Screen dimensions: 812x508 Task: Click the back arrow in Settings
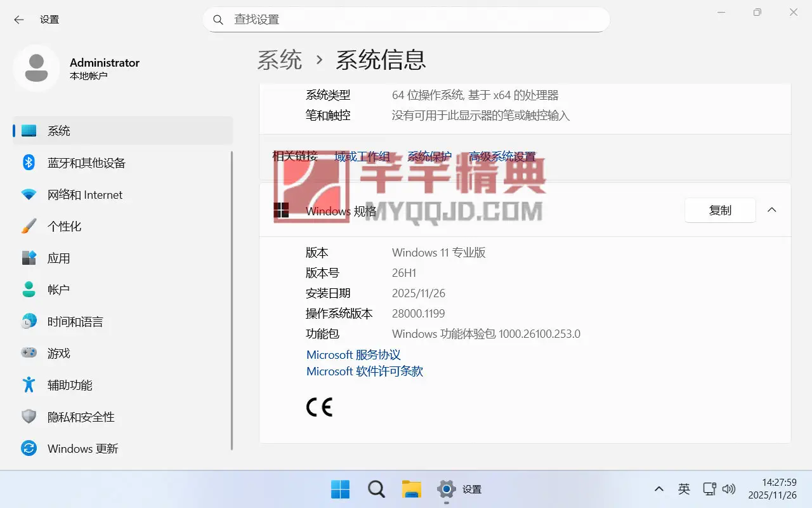coord(19,20)
